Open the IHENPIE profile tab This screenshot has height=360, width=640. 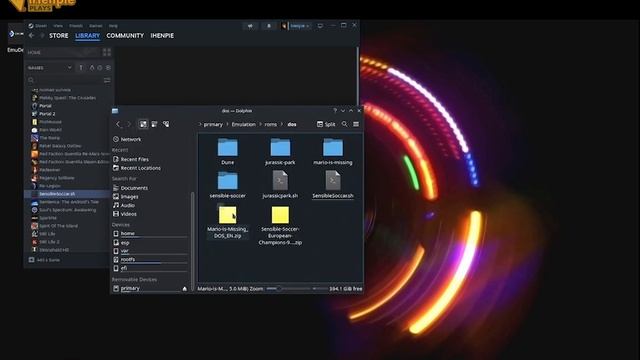162,36
